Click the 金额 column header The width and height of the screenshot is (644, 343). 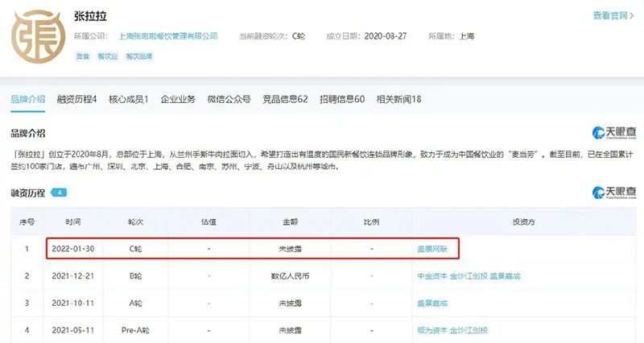[290, 221]
